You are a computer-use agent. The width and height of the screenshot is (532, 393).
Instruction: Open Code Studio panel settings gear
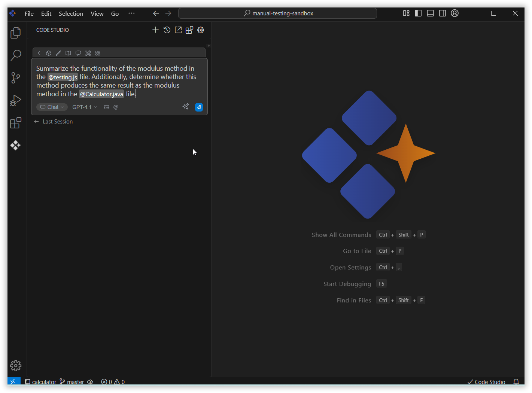click(201, 30)
